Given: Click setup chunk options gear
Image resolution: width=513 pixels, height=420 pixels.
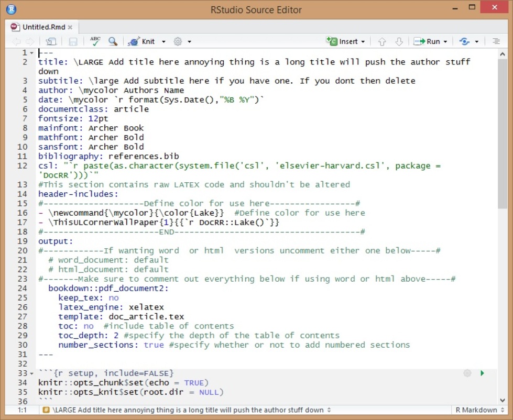Looking at the screenshot, I should (467, 373).
